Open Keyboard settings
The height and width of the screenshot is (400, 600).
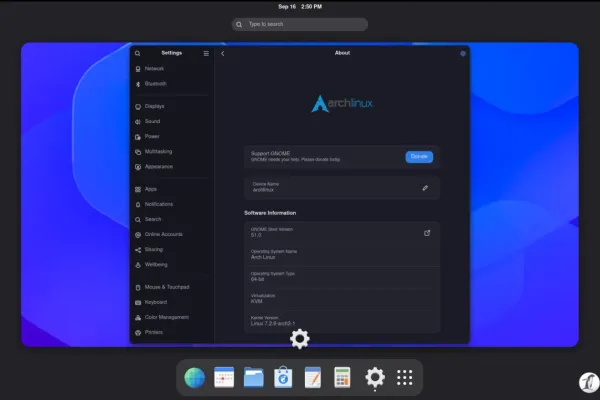coord(171,302)
